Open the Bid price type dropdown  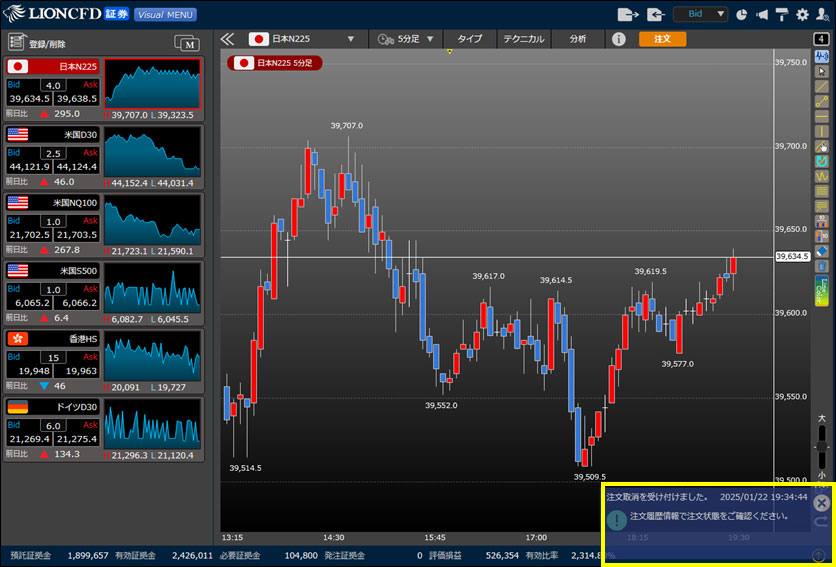(x=700, y=15)
